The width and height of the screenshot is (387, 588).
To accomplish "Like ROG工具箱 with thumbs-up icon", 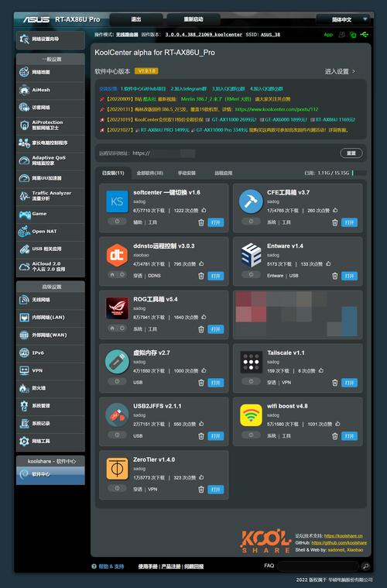I will tap(204, 317).
